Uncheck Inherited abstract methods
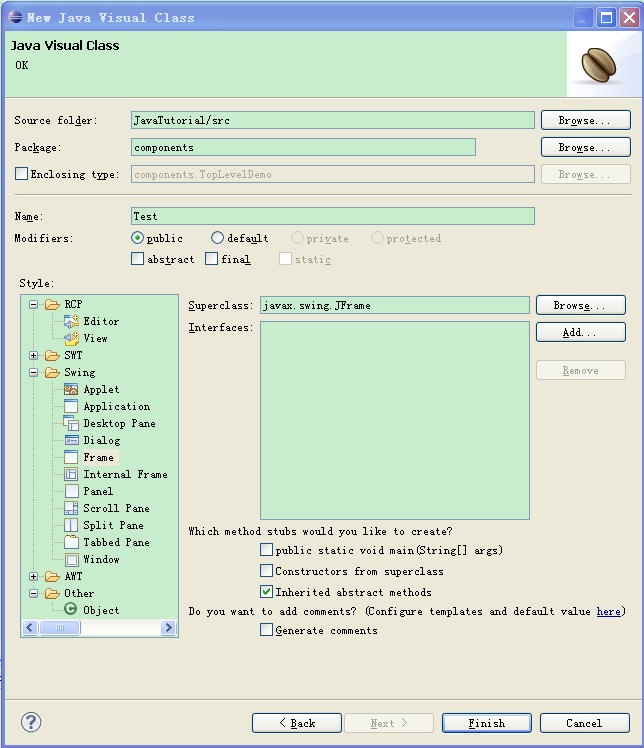This screenshot has width=644, height=748. (266, 592)
